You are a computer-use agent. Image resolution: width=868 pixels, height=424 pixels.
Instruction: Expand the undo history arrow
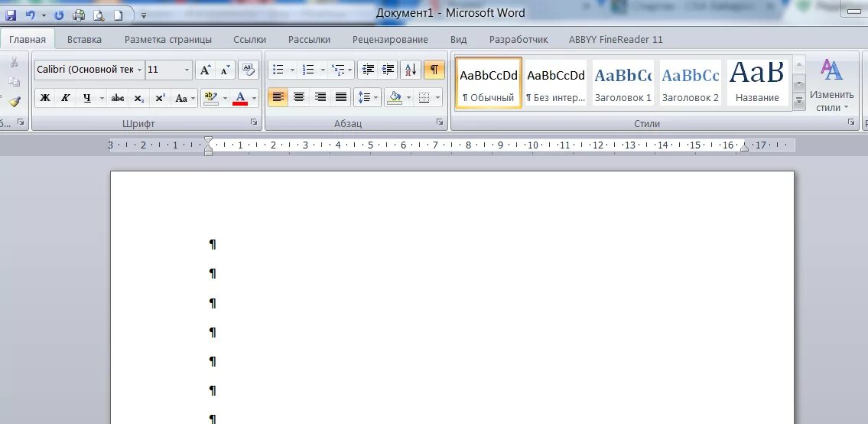[44, 15]
